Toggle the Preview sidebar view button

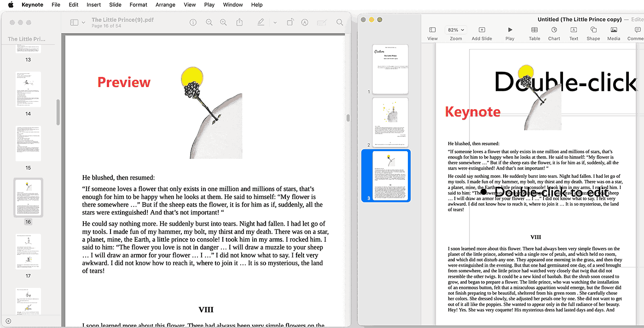coord(74,23)
